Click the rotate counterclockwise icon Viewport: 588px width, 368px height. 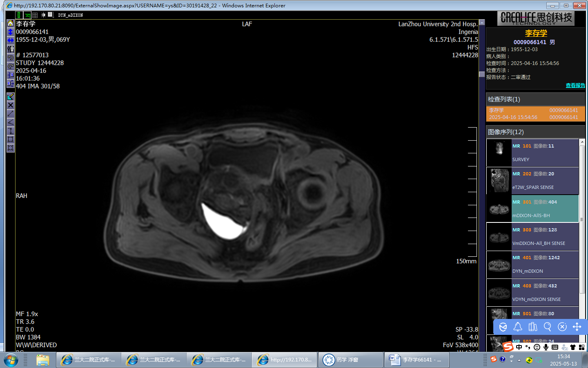[x=11, y=58]
